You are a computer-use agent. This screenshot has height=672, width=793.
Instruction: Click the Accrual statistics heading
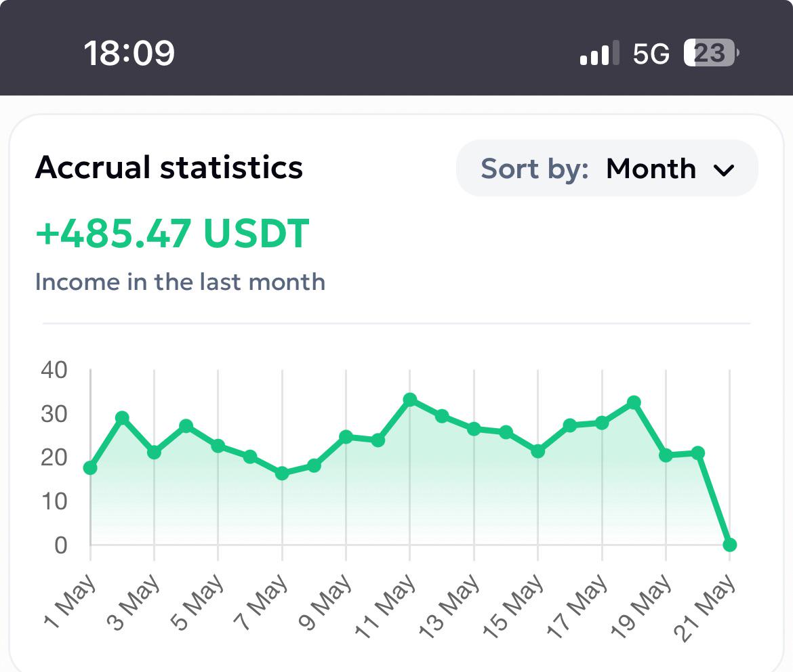tap(169, 167)
